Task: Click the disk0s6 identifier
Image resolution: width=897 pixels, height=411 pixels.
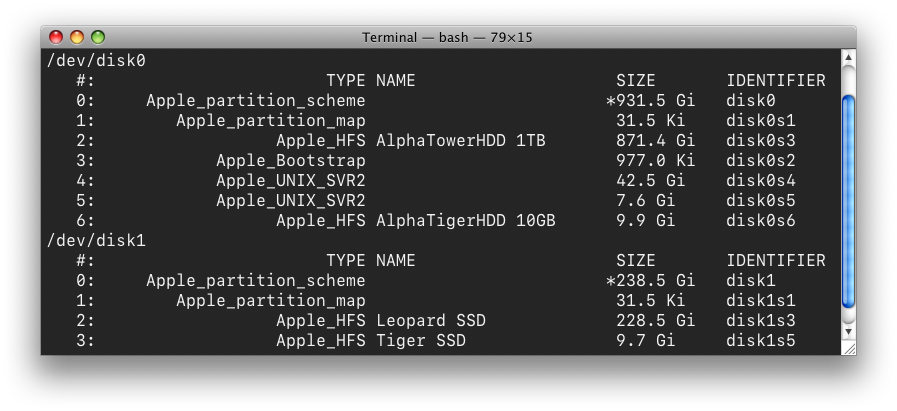Action: click(761, 221)
